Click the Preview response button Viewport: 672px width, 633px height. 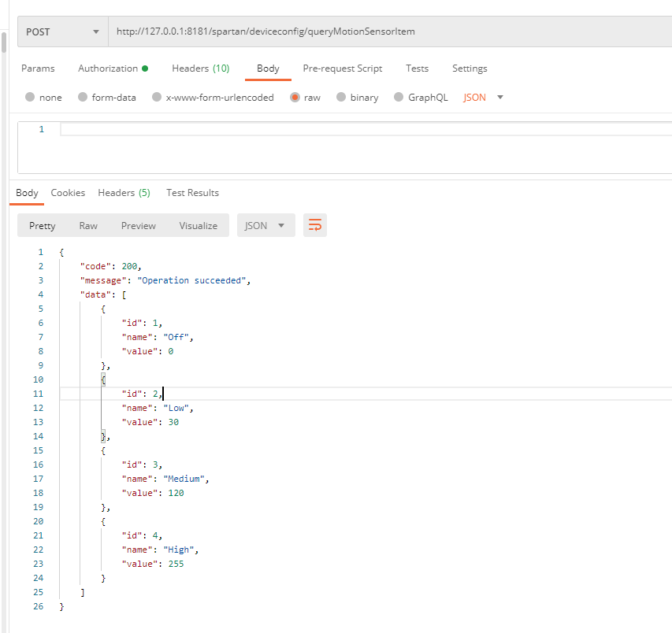pyautogui.click(x=139, y=225)
